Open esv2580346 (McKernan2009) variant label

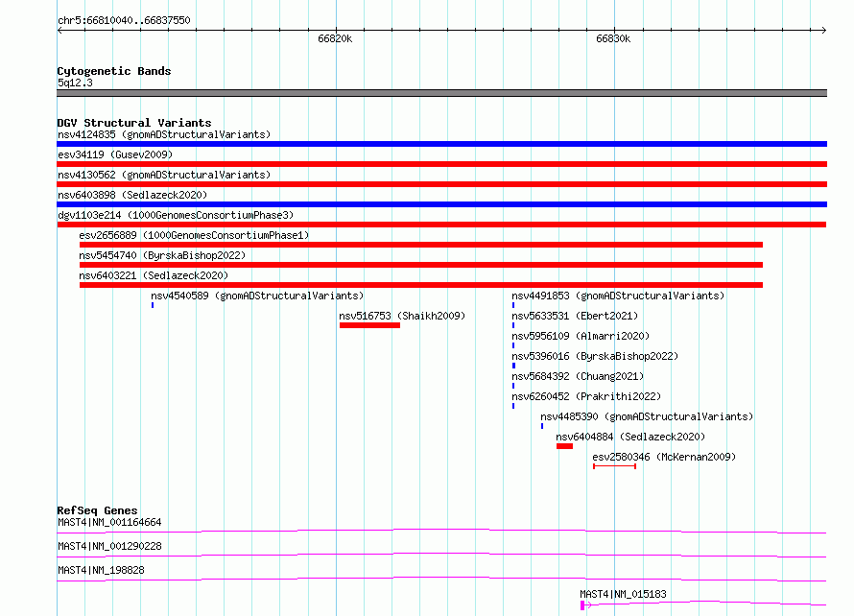[664, 457]
